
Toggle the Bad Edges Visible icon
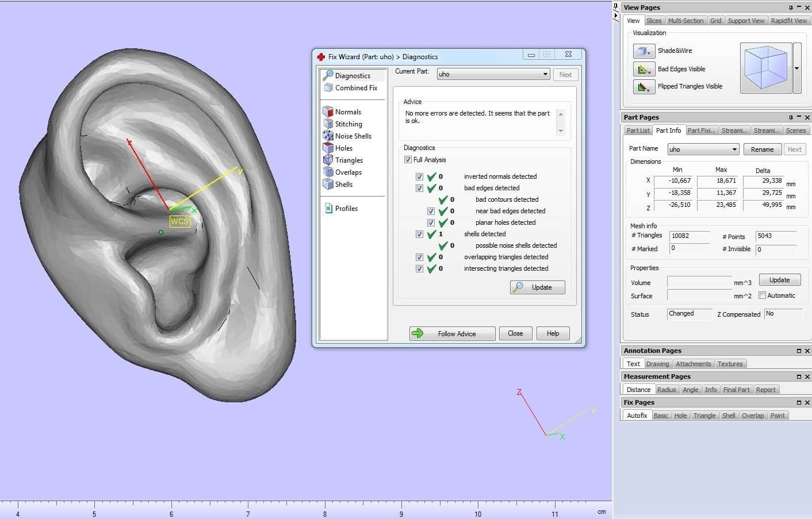644,69
